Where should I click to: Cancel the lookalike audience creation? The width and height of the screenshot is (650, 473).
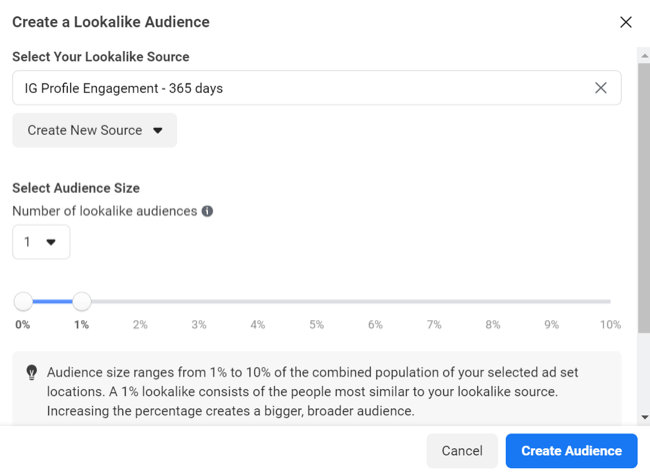[462, 451]
